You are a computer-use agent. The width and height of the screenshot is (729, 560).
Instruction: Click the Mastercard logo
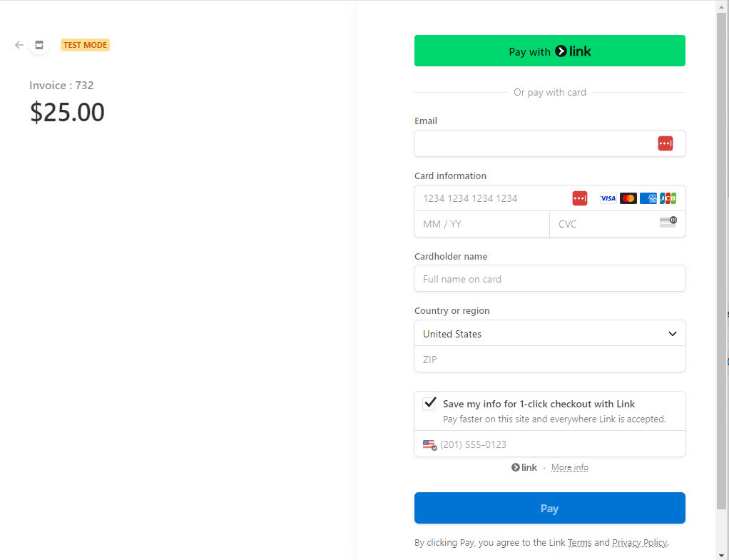[x=628, y=198]
